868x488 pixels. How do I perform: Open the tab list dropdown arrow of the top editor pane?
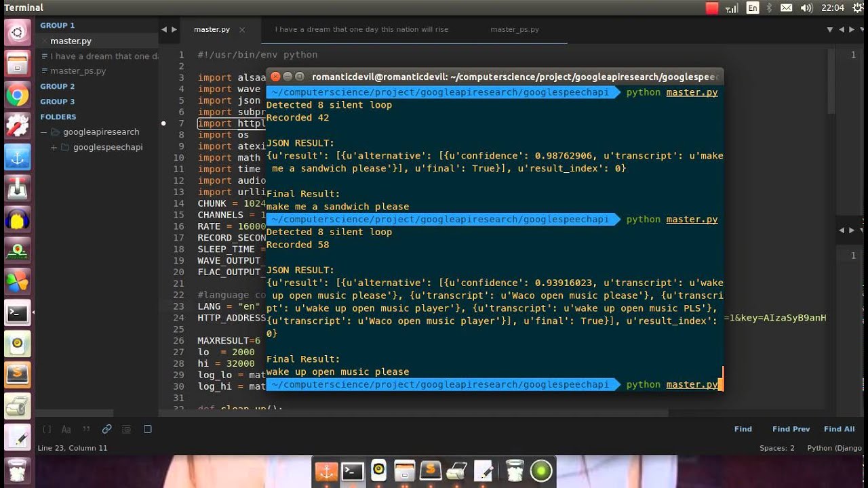(829, 30)
